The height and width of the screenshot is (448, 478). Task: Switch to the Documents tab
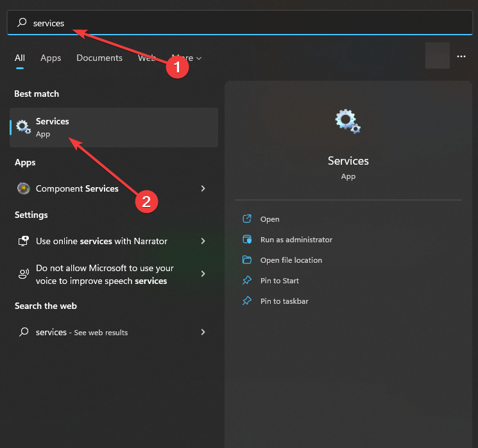coord(99,58)
